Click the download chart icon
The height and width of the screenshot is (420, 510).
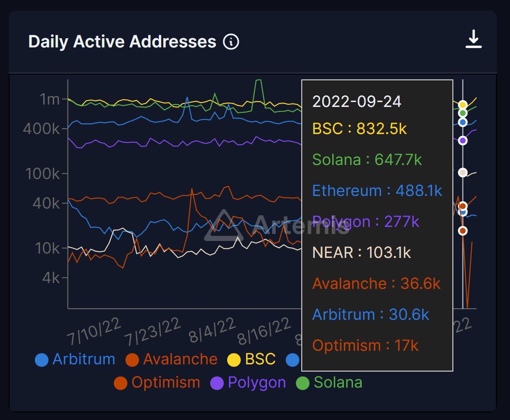pos(473,39)
